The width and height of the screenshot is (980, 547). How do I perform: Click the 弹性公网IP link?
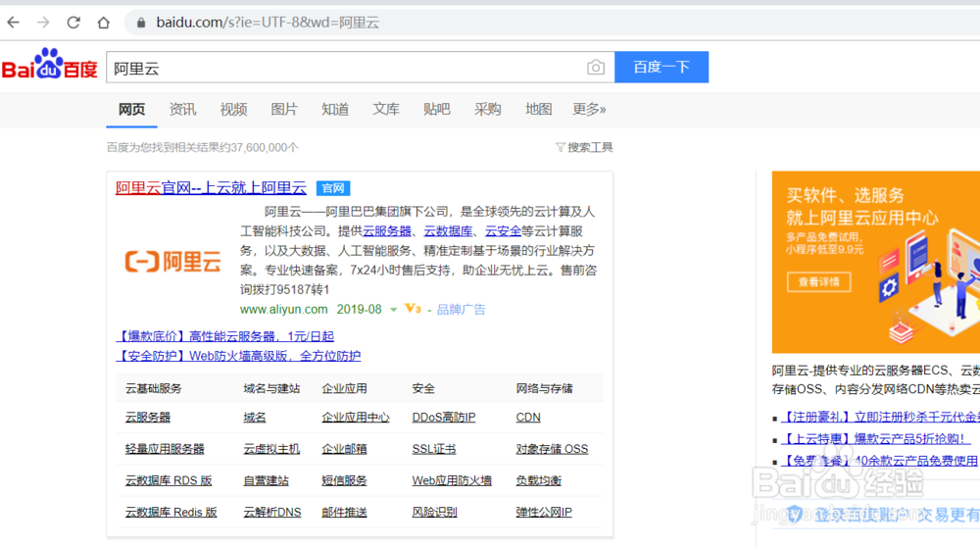(x=544, y=512)
